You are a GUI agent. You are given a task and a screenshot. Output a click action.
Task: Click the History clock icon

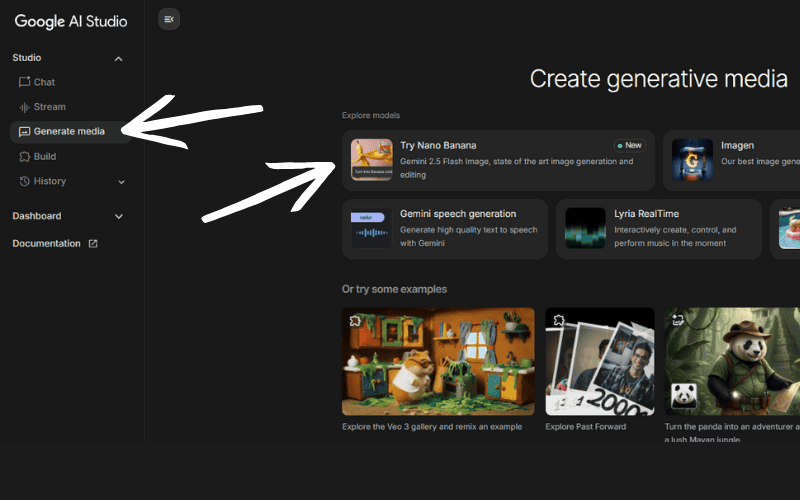(x=25, y=182)
